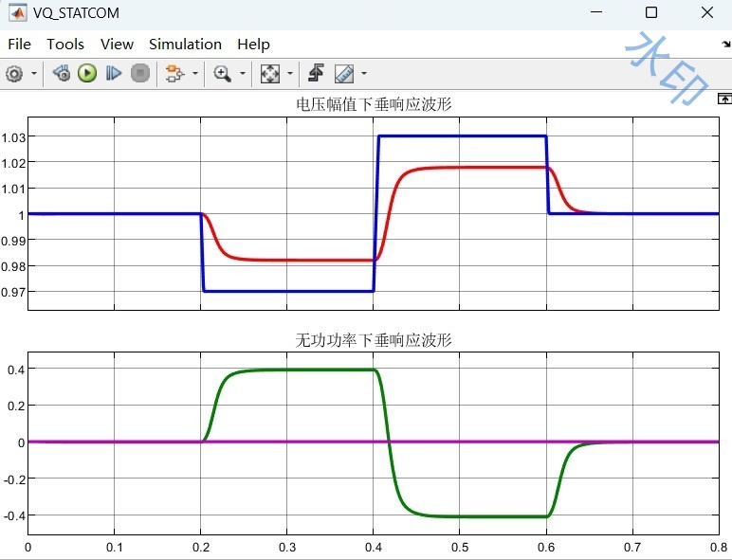Click the 0.4 x-axis tick label
This screenshot has width=732, height=560.
click(x=374, y=547)
